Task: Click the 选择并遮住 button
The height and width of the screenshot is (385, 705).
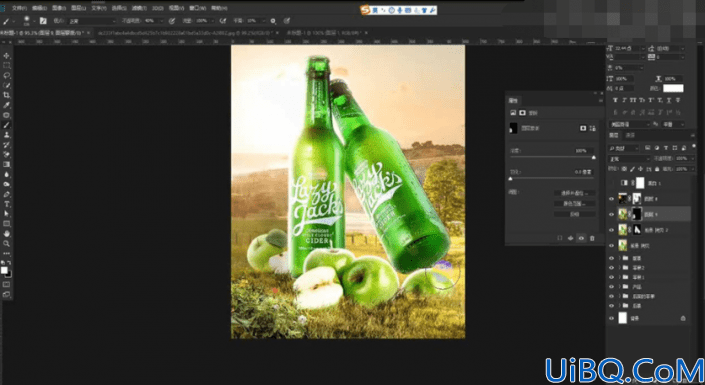Action: 575,193
